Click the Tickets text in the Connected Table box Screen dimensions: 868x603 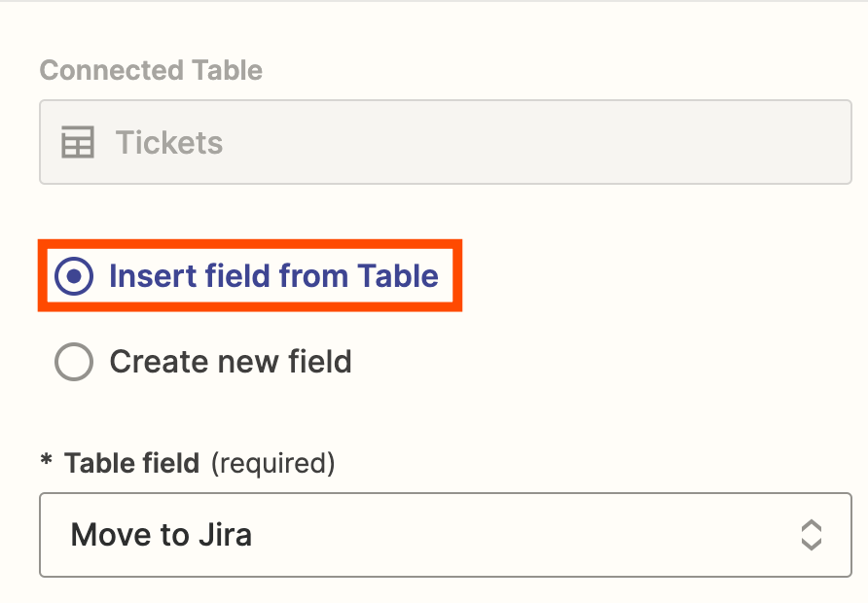[169, 143]
